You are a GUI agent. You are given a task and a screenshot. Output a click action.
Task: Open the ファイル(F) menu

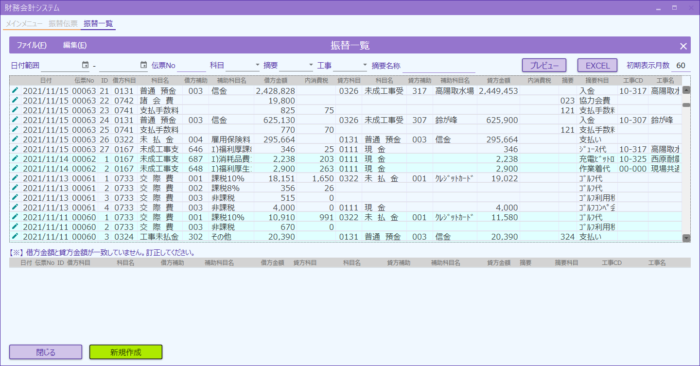(x=31, y=45)
